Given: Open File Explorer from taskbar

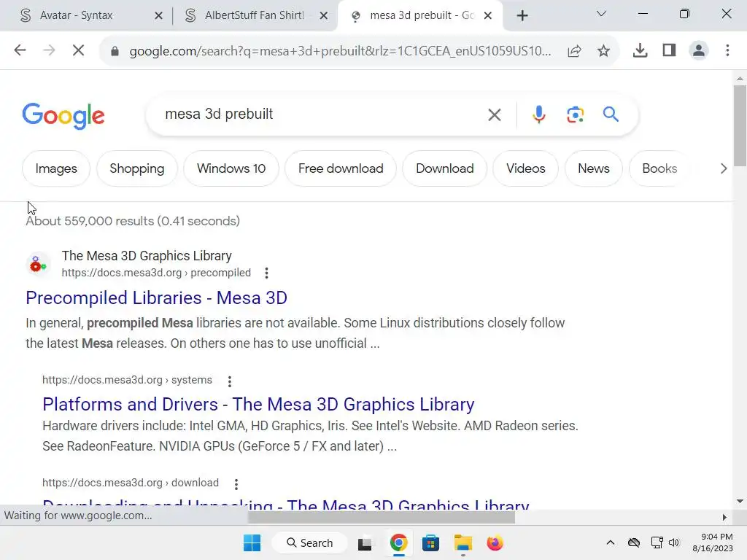Looking at the screenshot, I should (x=462, y=542).
